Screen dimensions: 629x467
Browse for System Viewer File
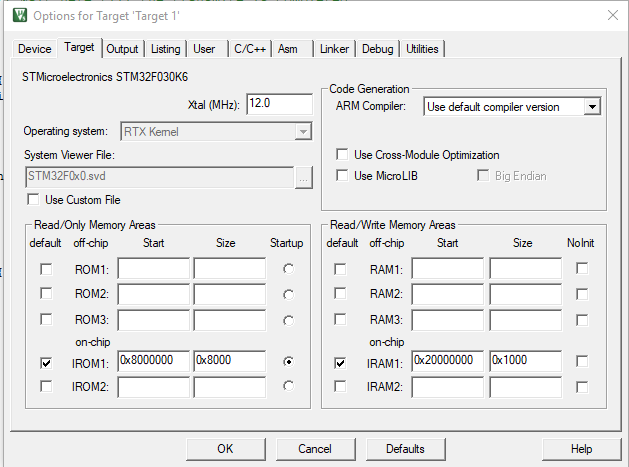click(303, 178)
